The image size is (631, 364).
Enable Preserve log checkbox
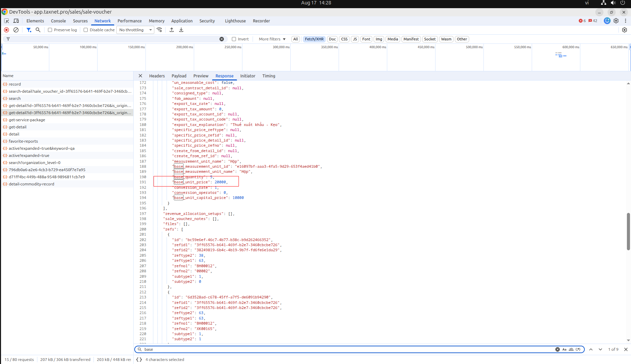point(50,30)
